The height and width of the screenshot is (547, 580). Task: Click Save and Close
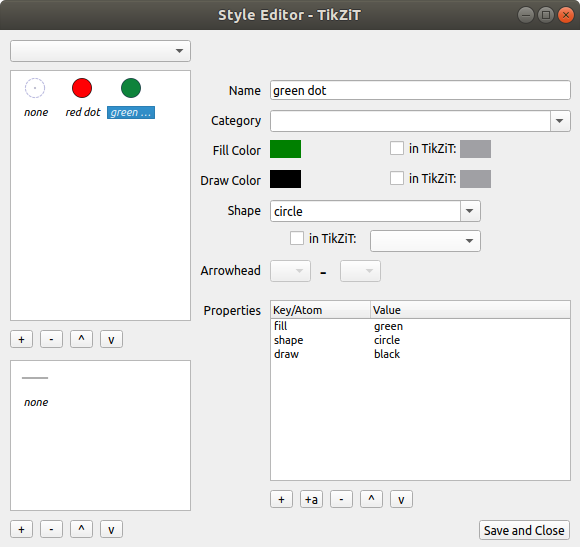pyautogui.click(x=524, y=530)
